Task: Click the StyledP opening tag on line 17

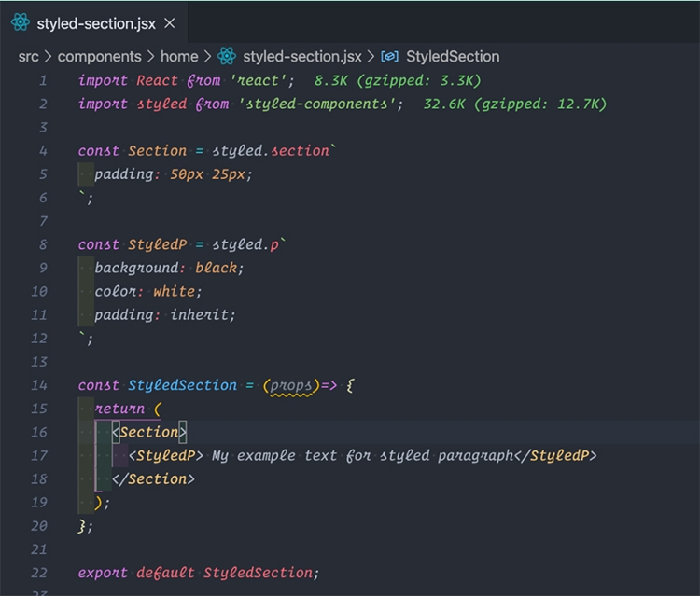Action: pos(165,455)
